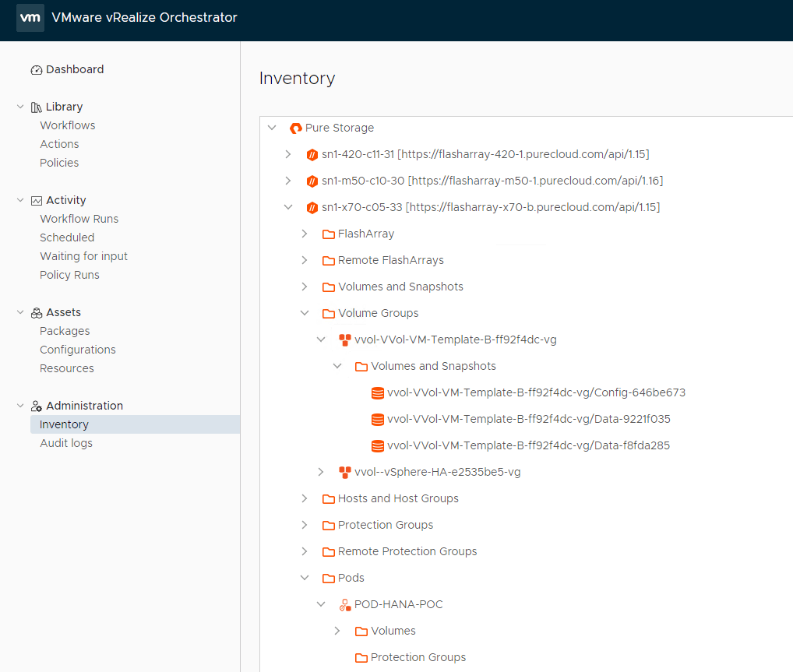Viewport: 793px width, 672px height.
Task: Collapse the Administration sidebar section chevron
Action: [x=20, y=406]
